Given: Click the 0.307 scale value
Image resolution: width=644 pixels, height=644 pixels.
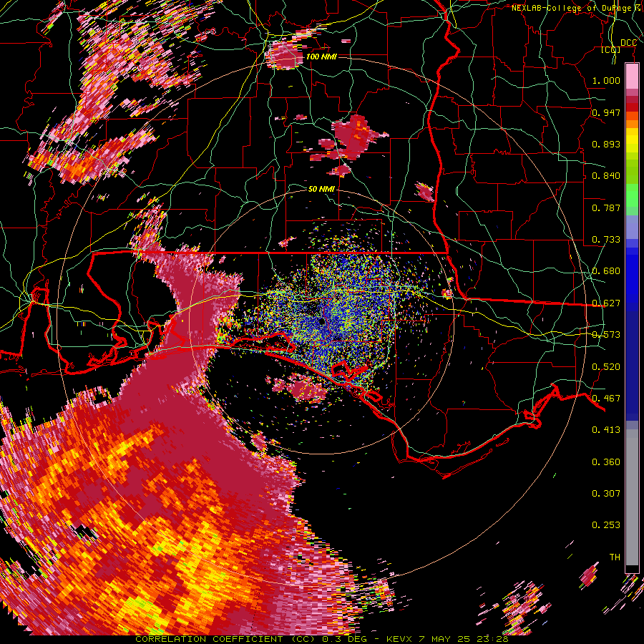Looking at the screenshot, I should [x=606, y=494].
